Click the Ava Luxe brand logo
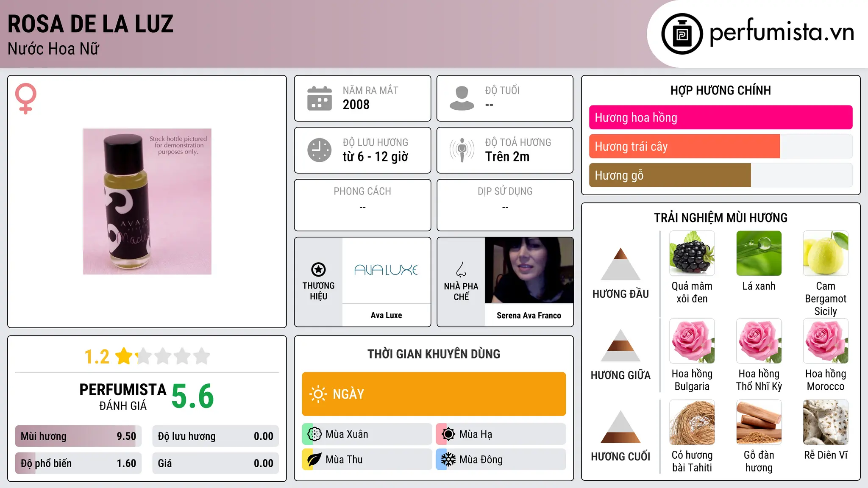 click(386, 270)
